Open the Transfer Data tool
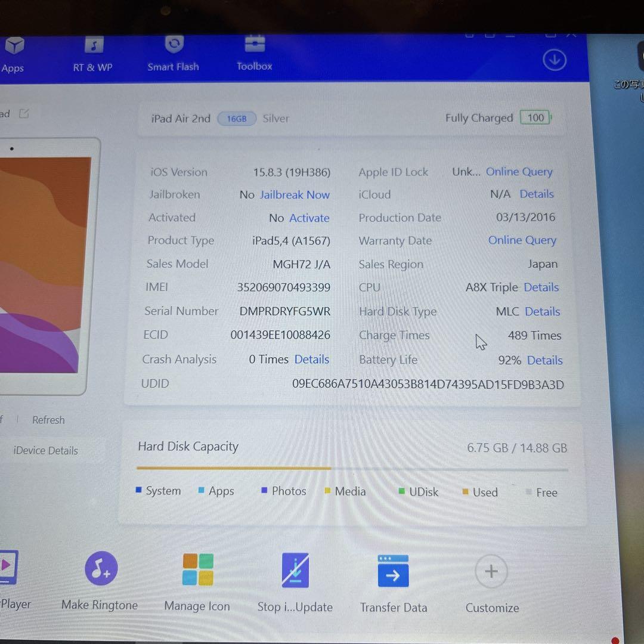The height and width of the screenshot is (644, 644). click(393, 571)
